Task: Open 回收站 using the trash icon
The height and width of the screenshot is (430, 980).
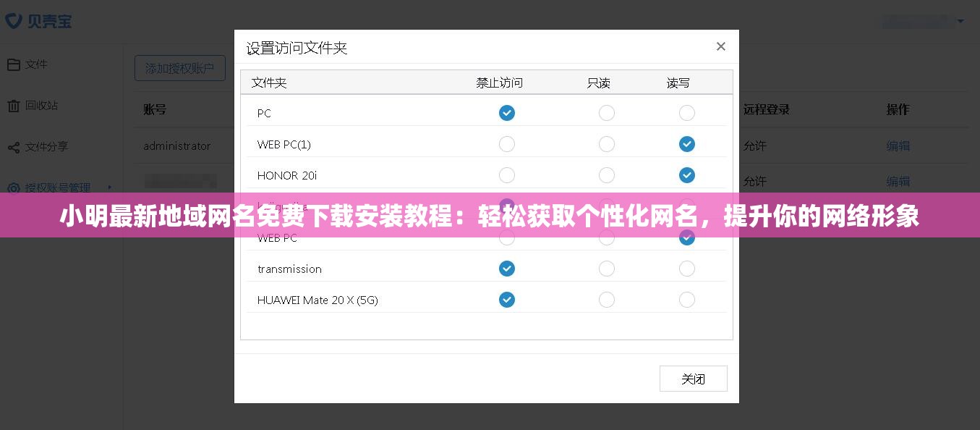Action: pyautogui.click(x=14, y=105)
